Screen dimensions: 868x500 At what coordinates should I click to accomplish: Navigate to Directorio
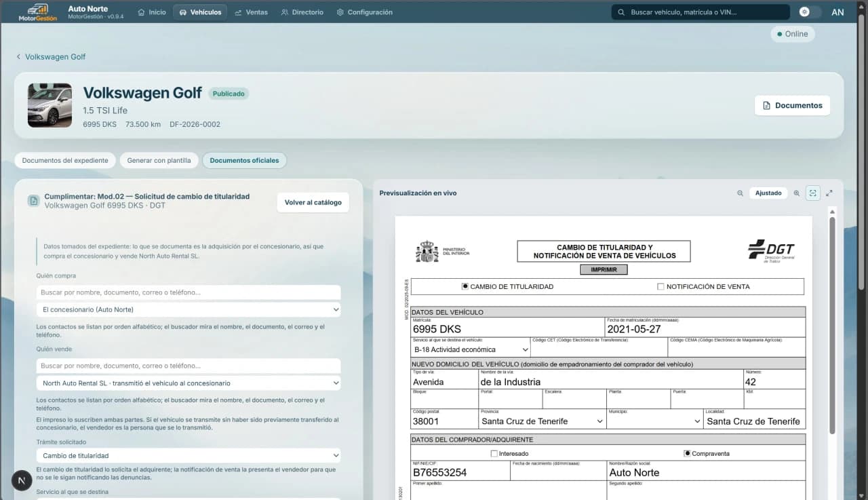302,12
